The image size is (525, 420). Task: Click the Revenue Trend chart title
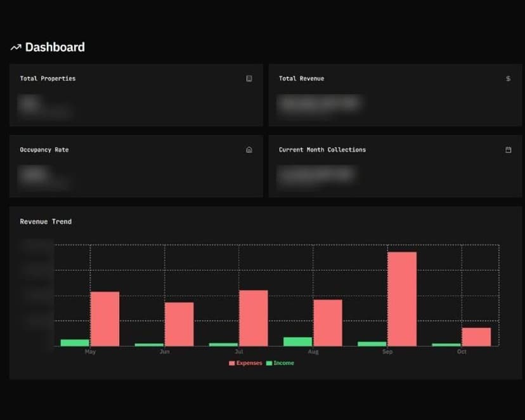click(46, 221)
